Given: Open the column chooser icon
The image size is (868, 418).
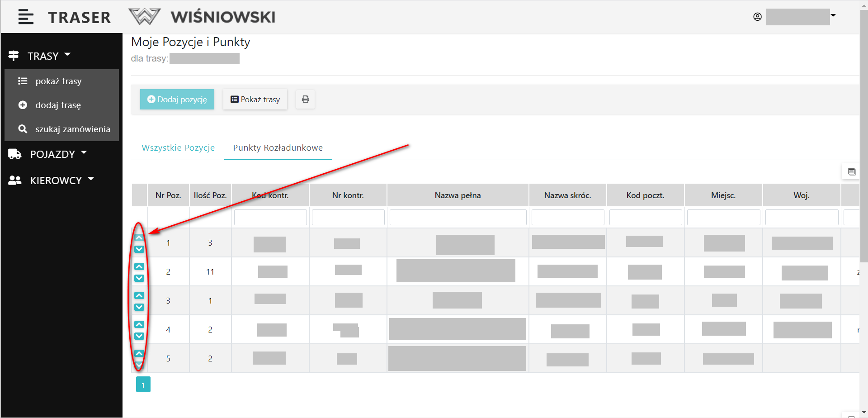Looking at the screenshot, I should click(x=852, y=171).
